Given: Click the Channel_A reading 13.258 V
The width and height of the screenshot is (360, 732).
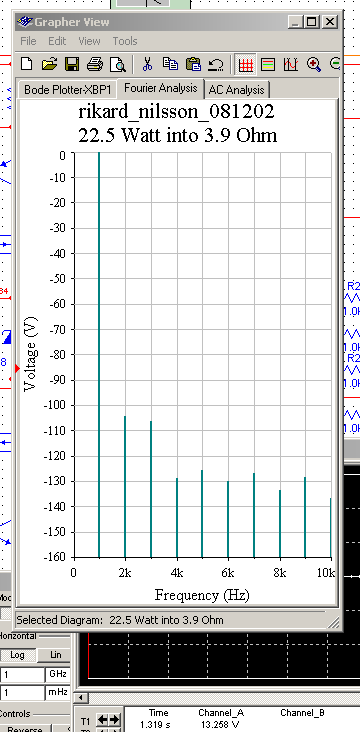Looking at the screenshot, I should (x=220, y=725).
